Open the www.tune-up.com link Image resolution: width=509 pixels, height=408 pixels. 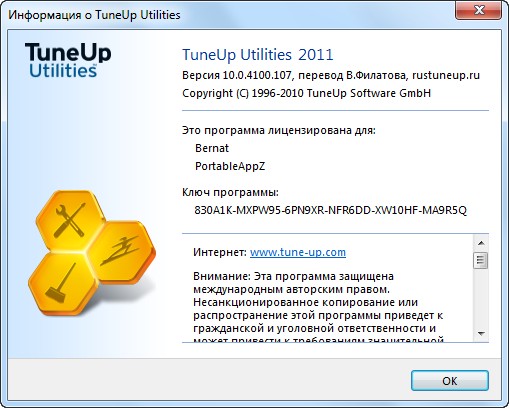click(x=298, y=252)
